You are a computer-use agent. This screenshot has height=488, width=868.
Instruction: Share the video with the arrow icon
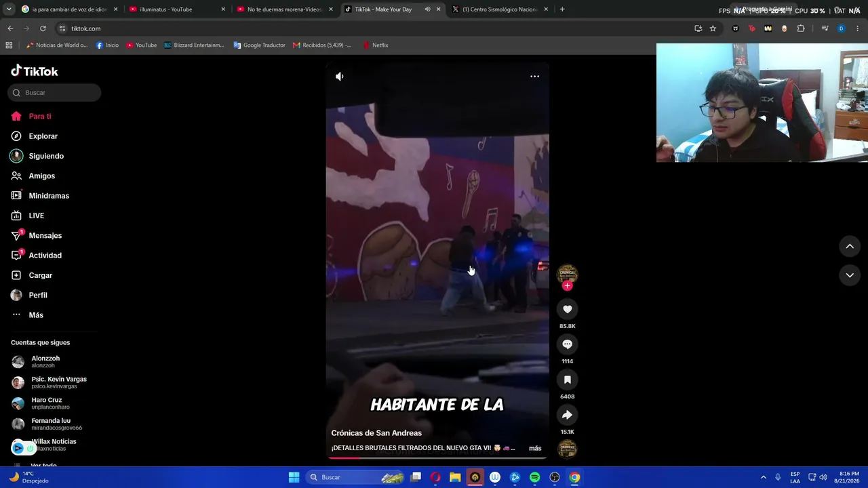[568, 415]
